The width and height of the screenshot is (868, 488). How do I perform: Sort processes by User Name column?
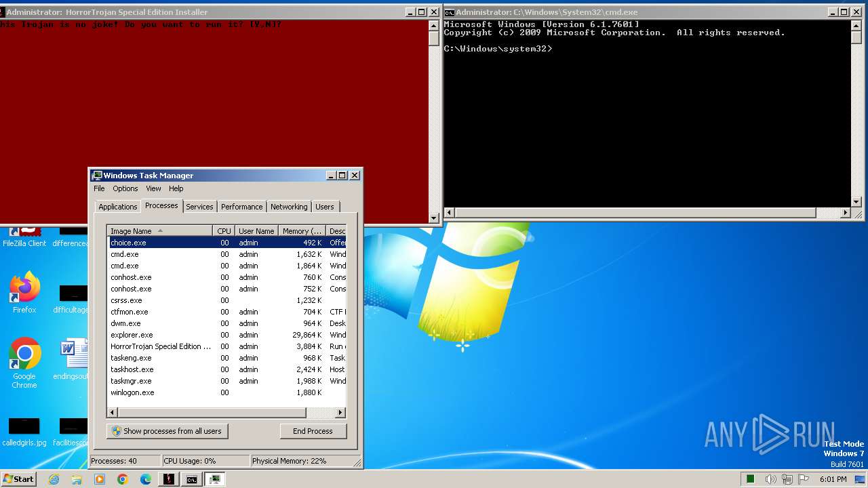click(256, 231)
